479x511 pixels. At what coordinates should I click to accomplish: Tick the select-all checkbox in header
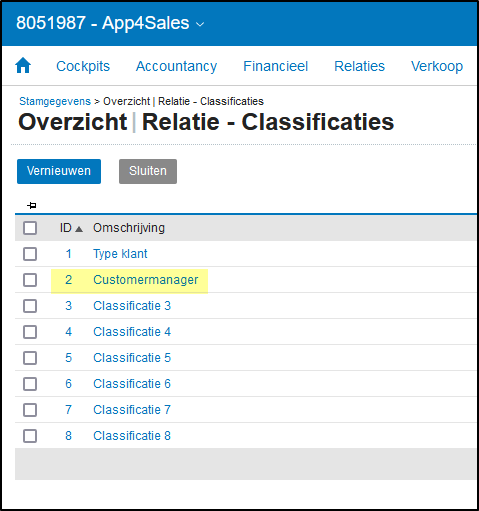(30, 228)
